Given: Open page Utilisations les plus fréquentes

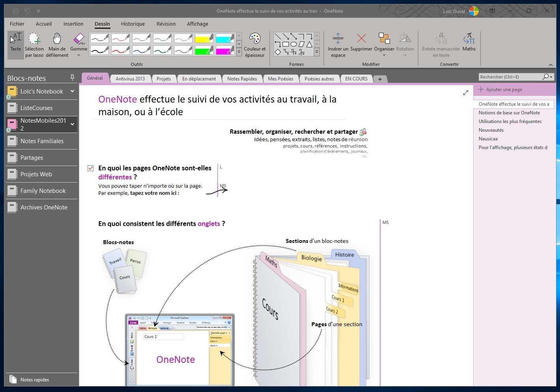Looking at the screenshot, I should coord(510,121).
